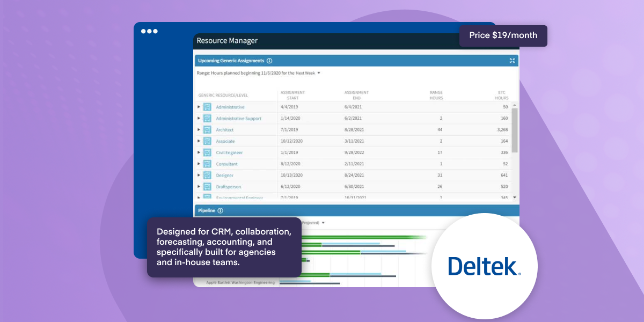
Task: Open the Civil Engineer link
Action: [230, 153]
